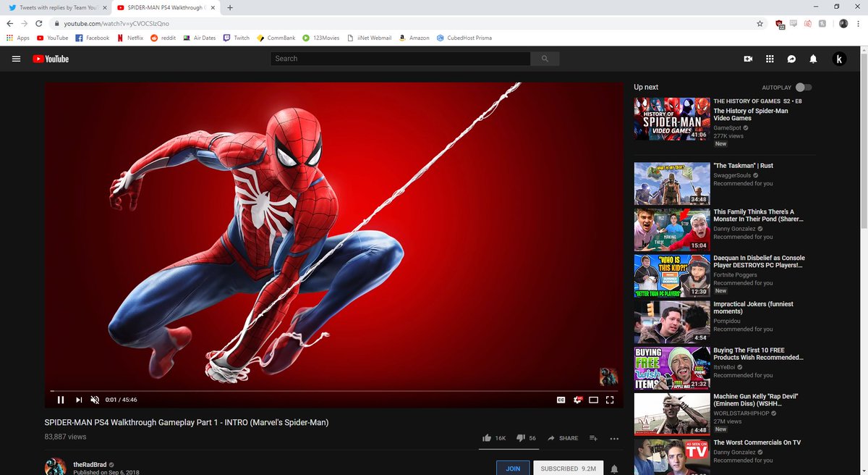Open the account avatar menu
Image resolution: width=868 pixels, height=475 pixels.
click(839, 59)
